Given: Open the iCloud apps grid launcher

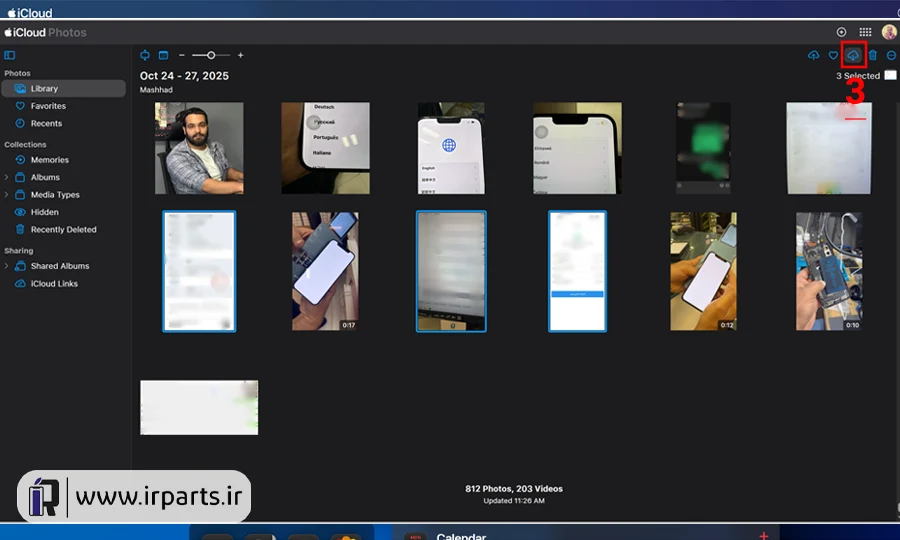Looking at the screenshot, I should point(865,32).
